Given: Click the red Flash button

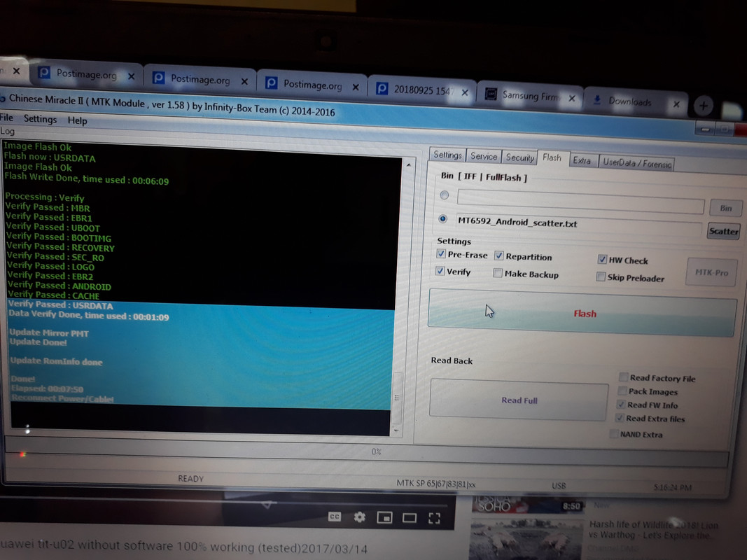Looking at the screenshot, I should [582, 313].
